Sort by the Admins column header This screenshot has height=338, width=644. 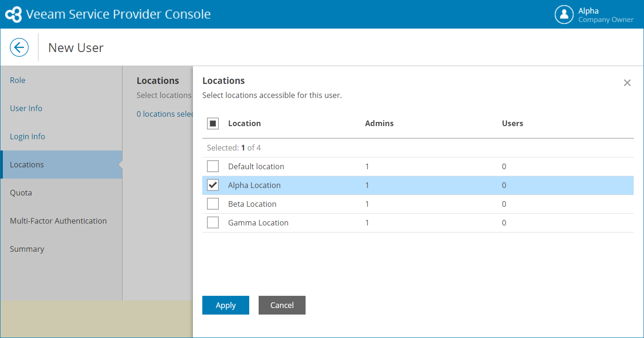tap(379, 124)
